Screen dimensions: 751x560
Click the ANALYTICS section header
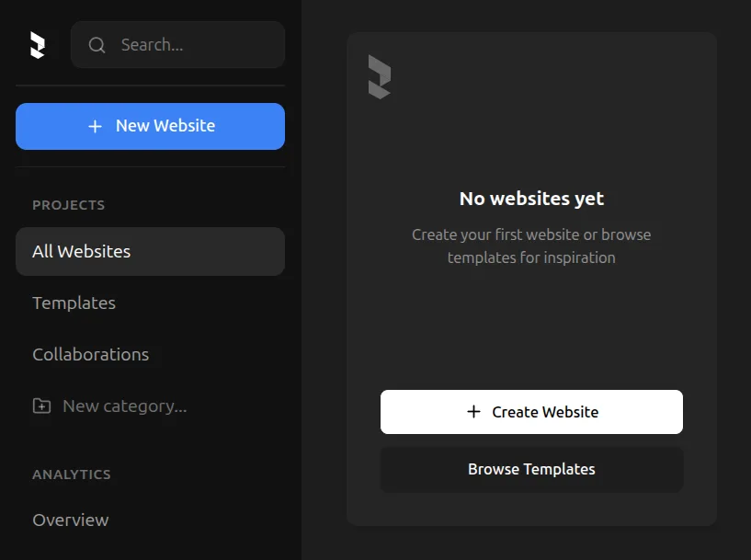pyautogui.click(x=72, y=474)
